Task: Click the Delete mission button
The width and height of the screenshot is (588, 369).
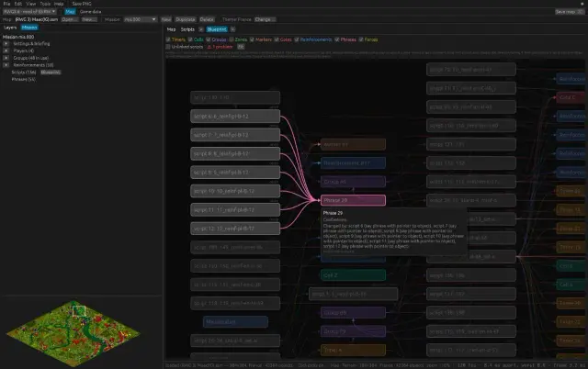Action: 207,19
